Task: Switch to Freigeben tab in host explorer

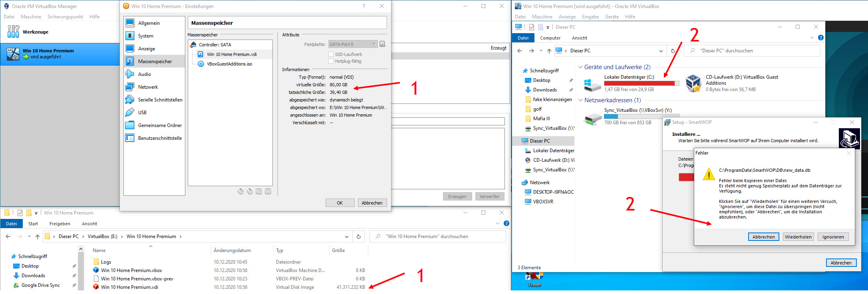Action: click(x=60, y=224)
